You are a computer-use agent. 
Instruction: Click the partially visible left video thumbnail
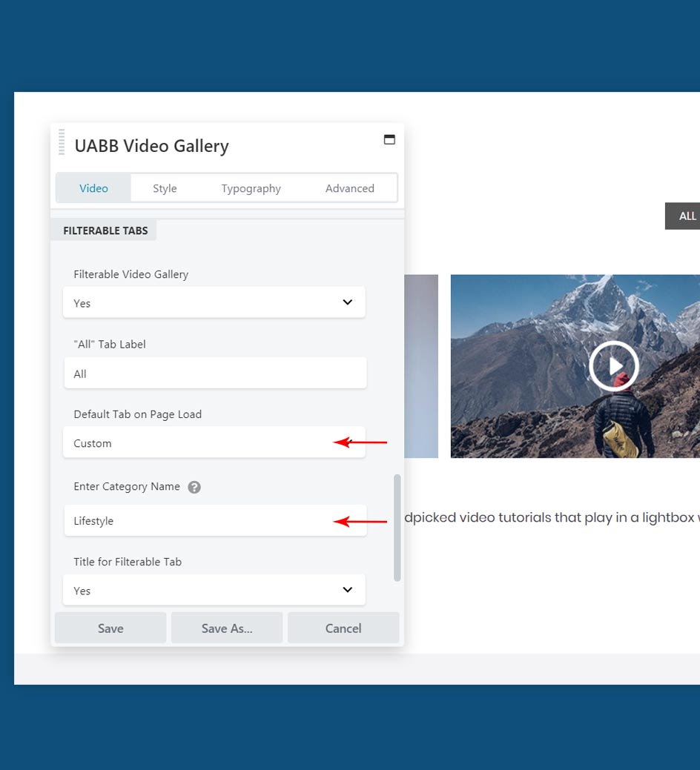click(x=421, y=366)
